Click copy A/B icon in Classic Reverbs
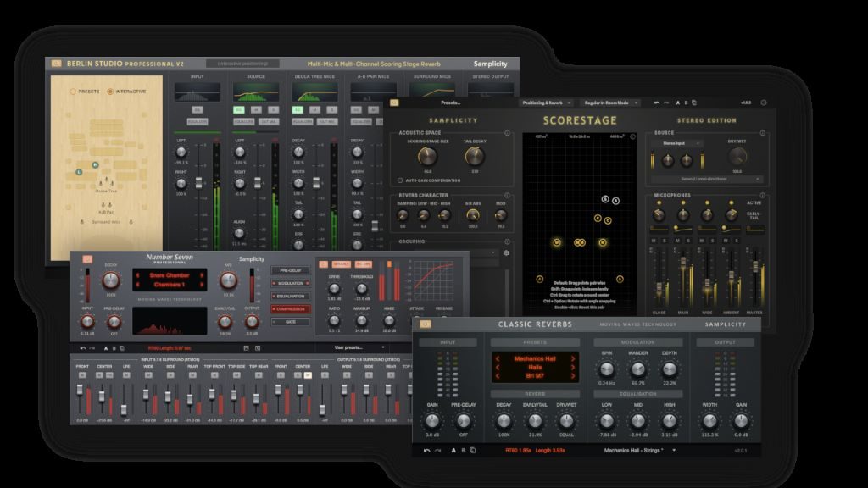Viewport: 868px width, 488px height. click(473, 451)
